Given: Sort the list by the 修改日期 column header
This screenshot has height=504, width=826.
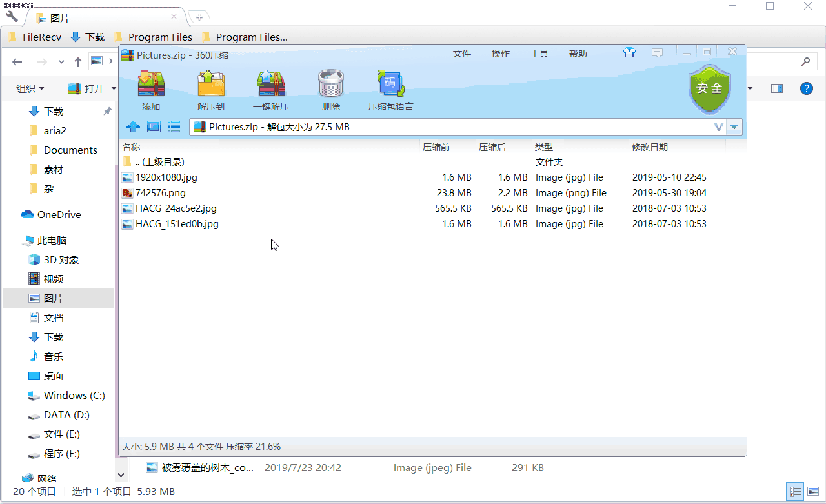Looking at the screenshot, I should point(650,147).
